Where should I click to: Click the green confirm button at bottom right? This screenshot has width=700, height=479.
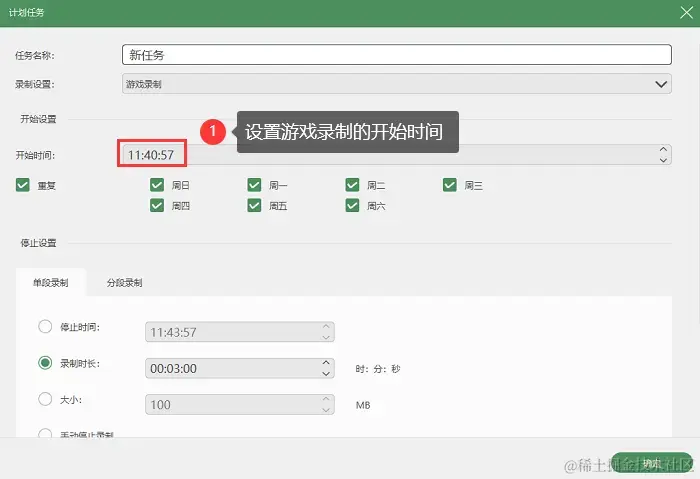point(651,463)
